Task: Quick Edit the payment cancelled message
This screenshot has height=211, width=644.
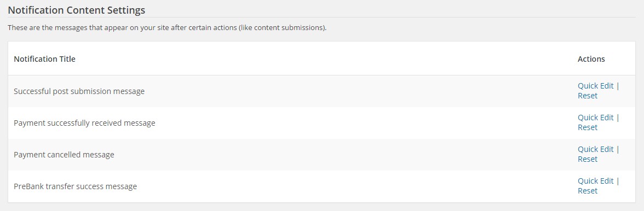Action: (x=595, y=149)
